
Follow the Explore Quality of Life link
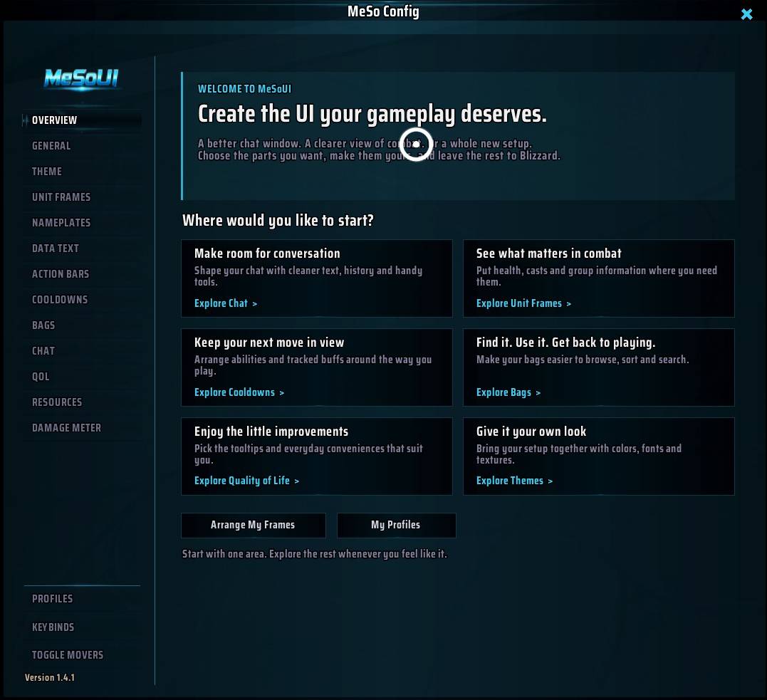click(x=246, y=481)
